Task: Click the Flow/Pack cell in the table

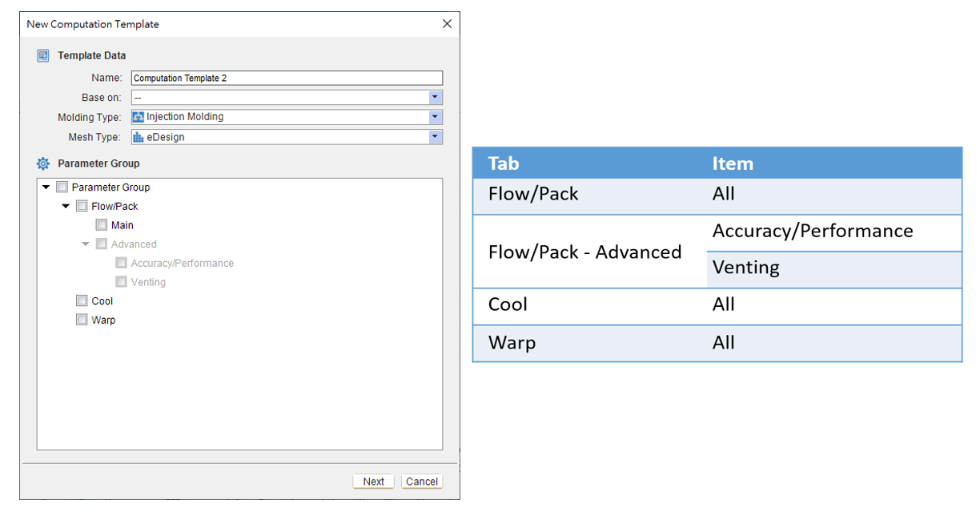Action: coord(590,196)
